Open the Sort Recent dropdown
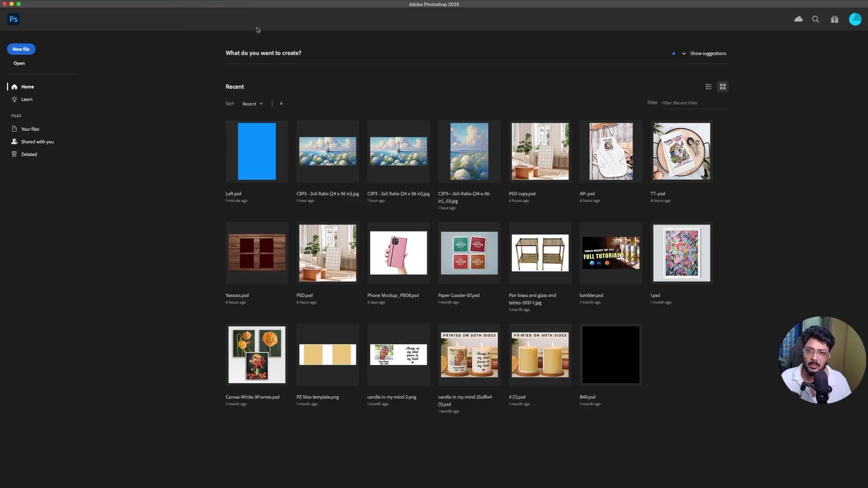This screenshot has width=868, height=488. [252, 103]
